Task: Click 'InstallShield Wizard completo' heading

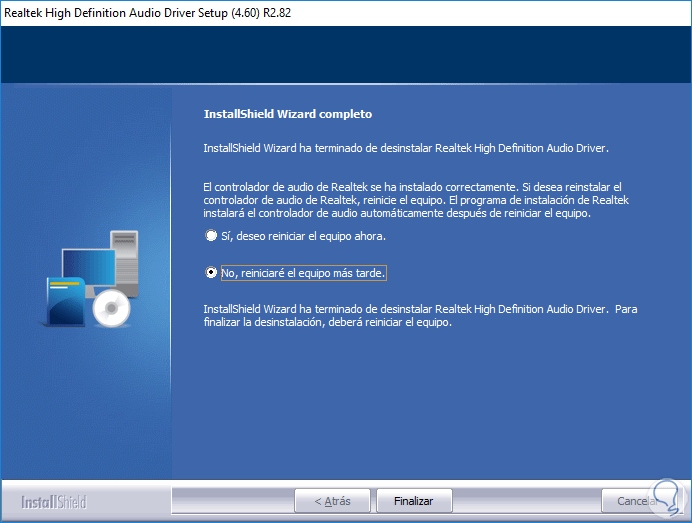Action: coord(288,114)
